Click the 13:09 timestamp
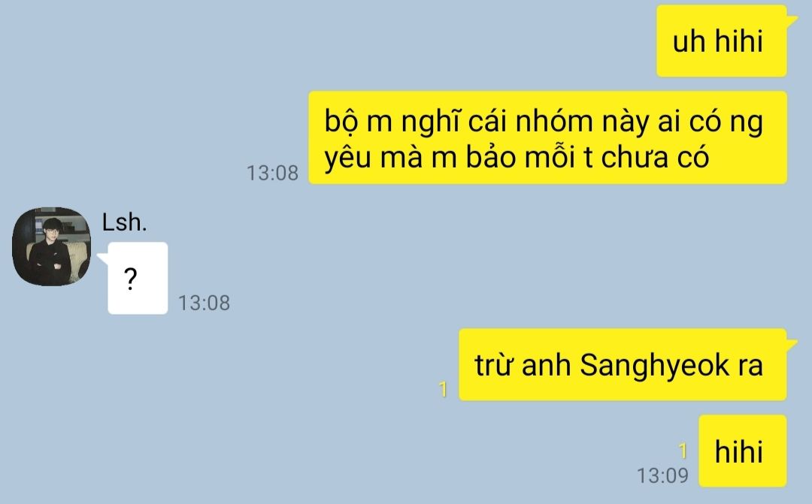 pyautogui.click(x=662, y=475)
